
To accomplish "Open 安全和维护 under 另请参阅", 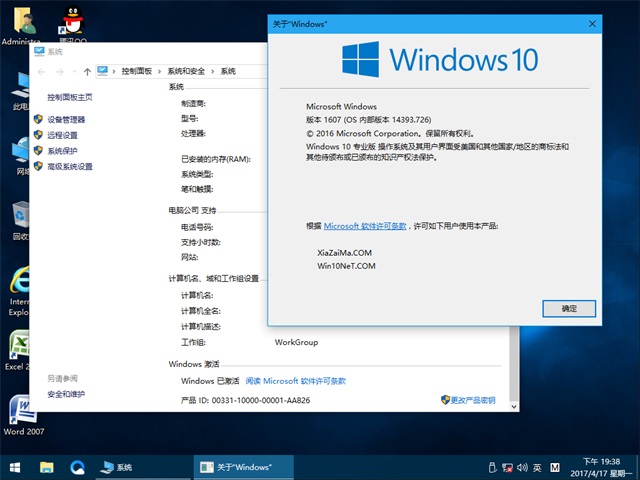I will [x=66, y=394].
